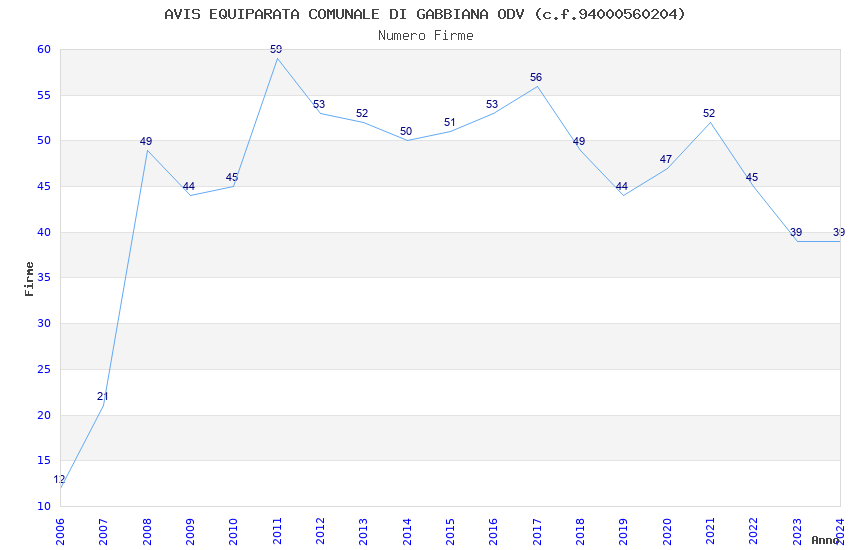Click the data value 45 for 2010

pos(232,177)
